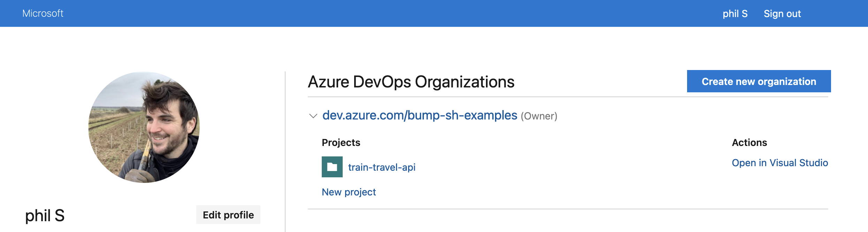
Task: Collapse the bump-sh-examples organization chevron
Action: [313, 116]
